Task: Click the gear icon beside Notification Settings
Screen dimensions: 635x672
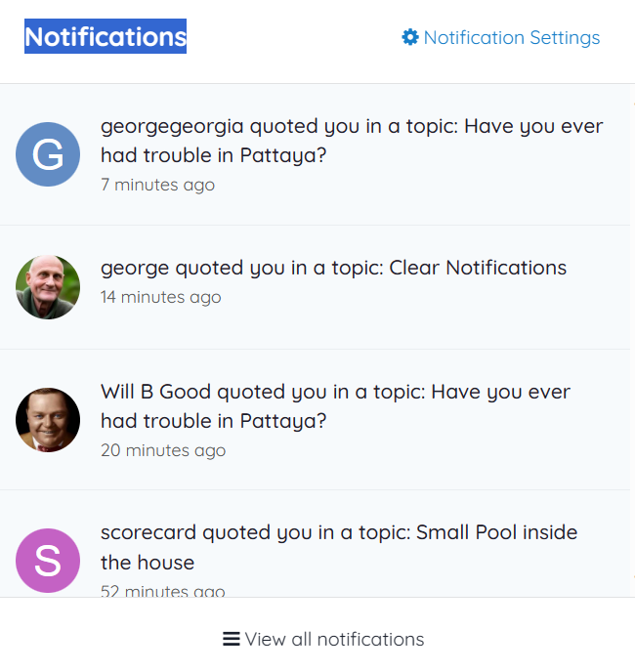Action: coord(410,37)
